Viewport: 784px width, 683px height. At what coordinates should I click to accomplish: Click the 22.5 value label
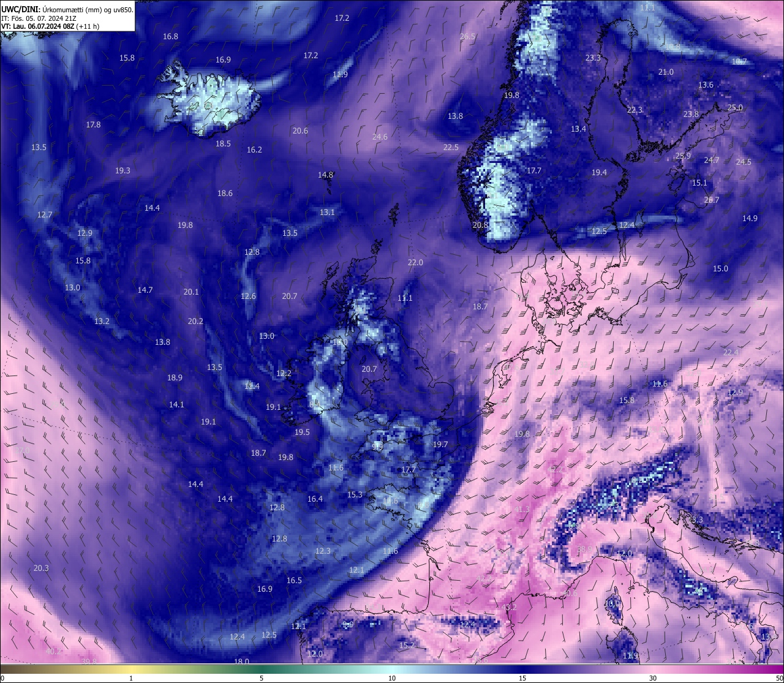[451, 148]
